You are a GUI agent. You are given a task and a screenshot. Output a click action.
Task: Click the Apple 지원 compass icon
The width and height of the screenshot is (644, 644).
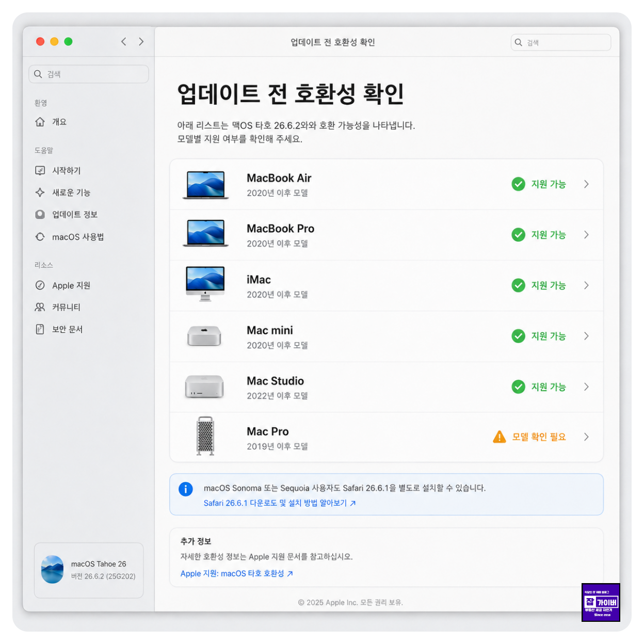[40, 285]
